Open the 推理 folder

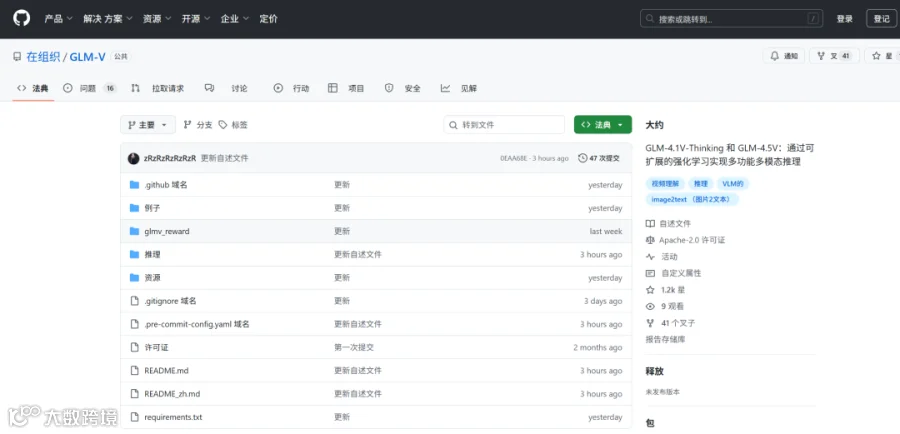coord(152,254)
